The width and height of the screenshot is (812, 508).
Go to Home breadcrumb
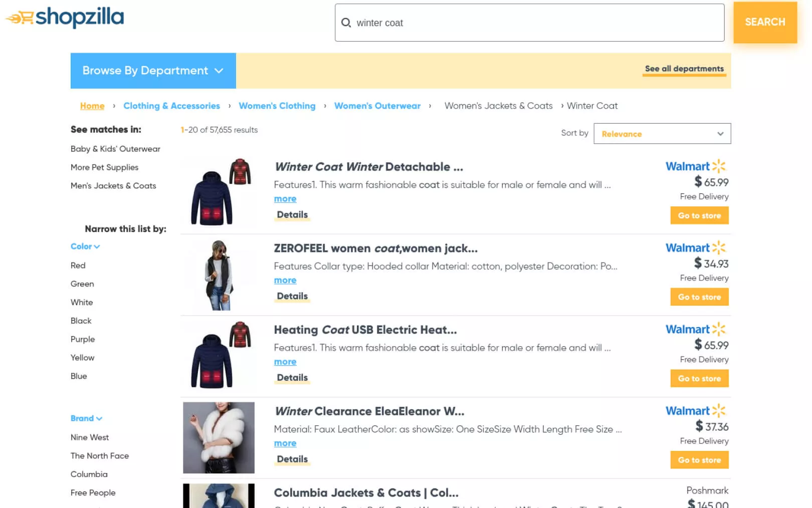[92, 106]
